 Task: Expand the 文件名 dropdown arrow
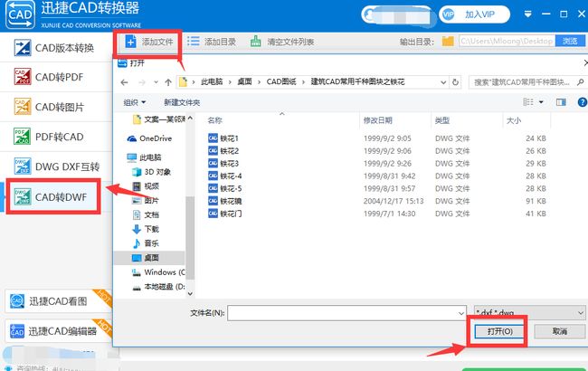(461, 313)
